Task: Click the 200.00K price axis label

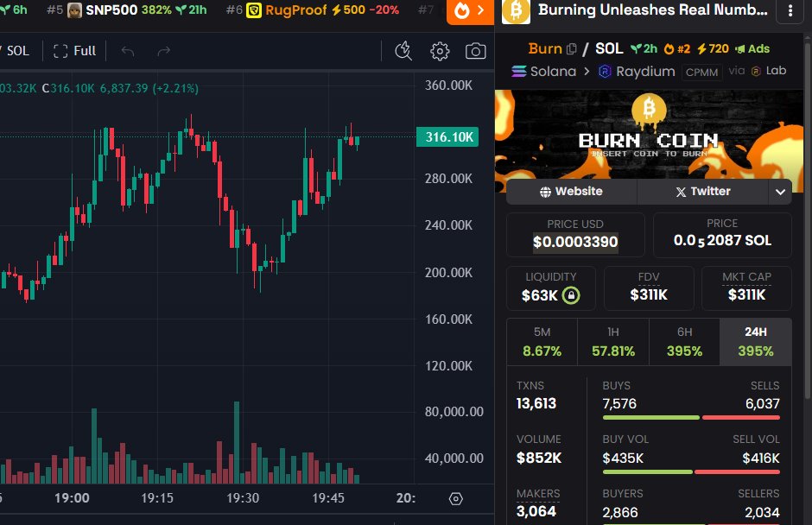Action: (x=448, y=273)
